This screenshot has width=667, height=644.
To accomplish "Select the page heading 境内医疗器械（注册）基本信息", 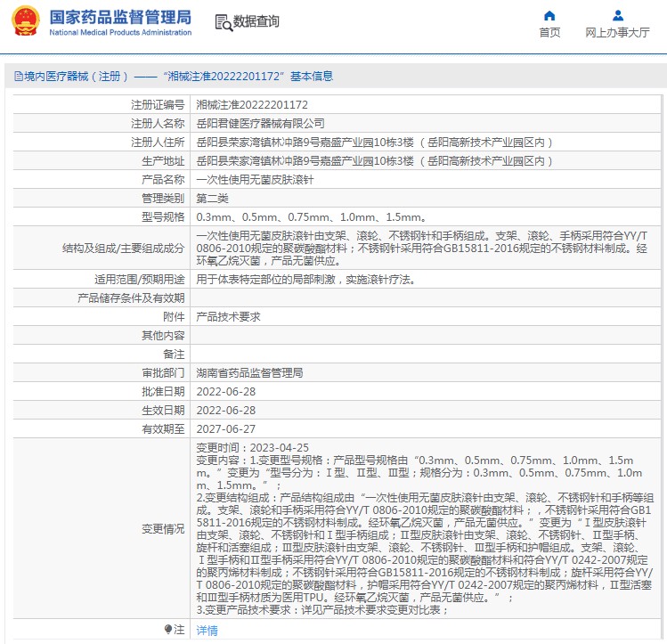I will click(174, 76).
